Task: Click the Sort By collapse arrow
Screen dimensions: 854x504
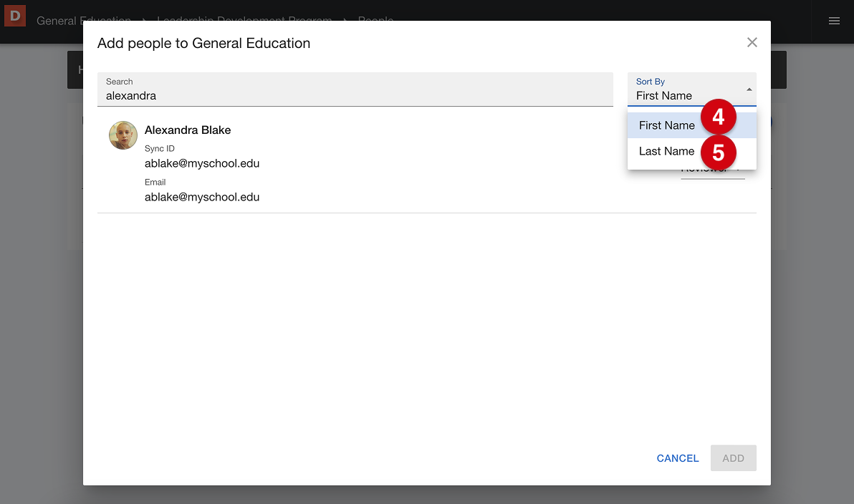Action: [749, 89]
